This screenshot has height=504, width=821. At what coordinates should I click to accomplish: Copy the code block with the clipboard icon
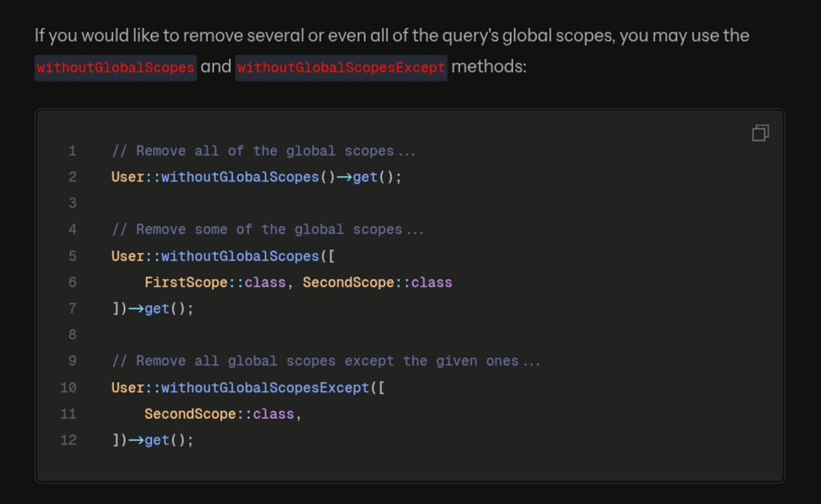(x=760, y=133)
